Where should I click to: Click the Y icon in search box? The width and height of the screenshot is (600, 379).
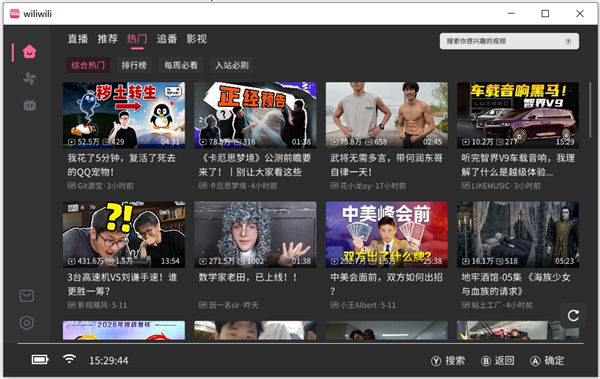pyautogui.click(x=568, y=41)
